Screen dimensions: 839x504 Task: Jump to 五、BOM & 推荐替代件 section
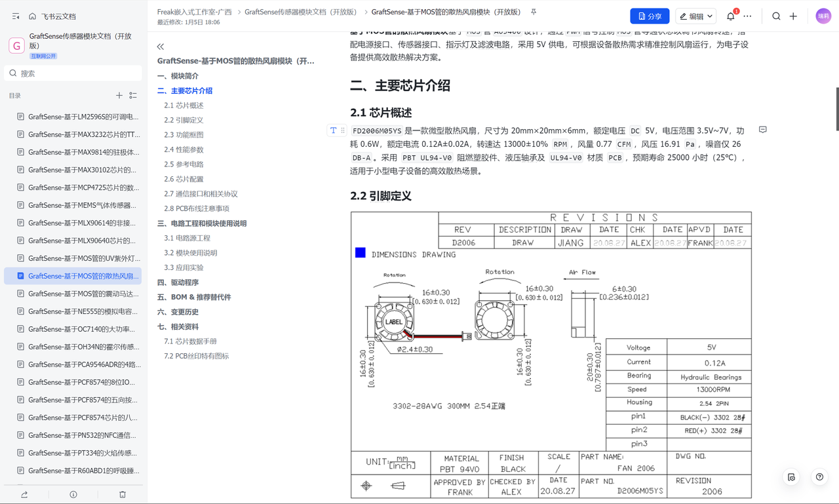194,297
